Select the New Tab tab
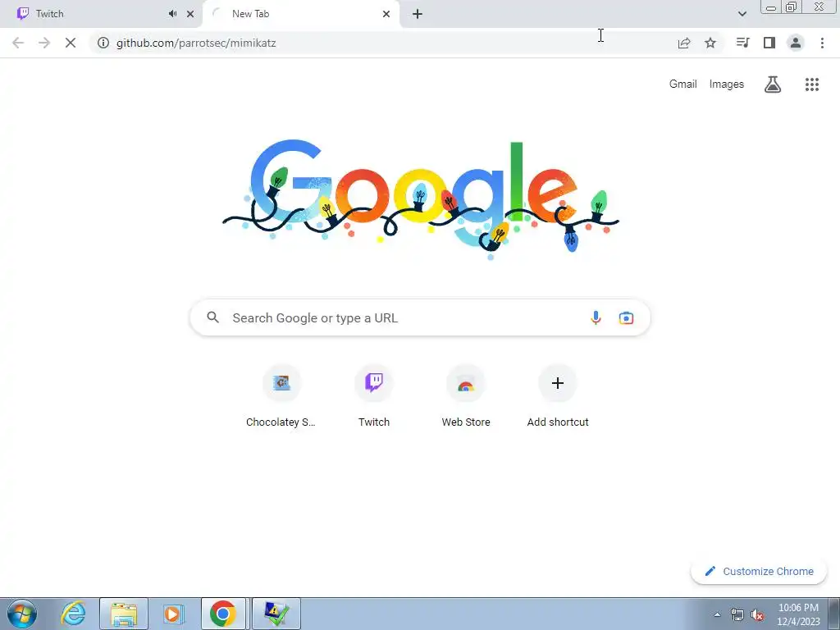The width and height of the screenshot is (840, 630). [x=302, y=14]
